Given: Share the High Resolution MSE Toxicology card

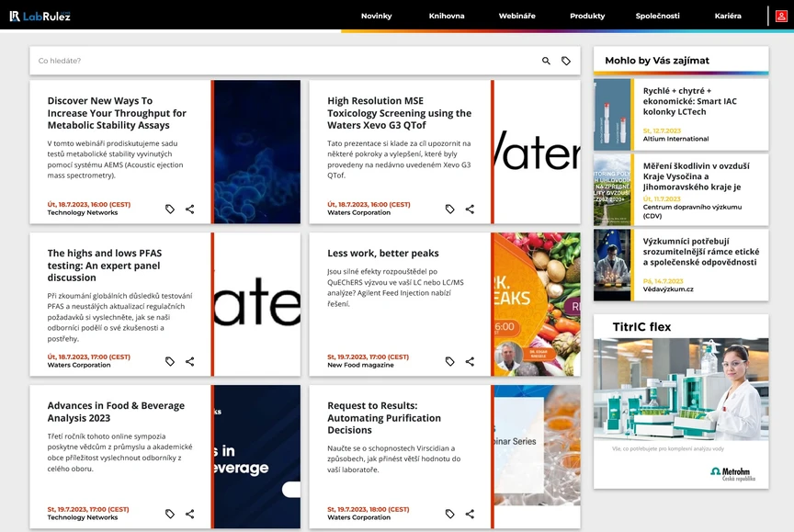Looking at the screenshot, I should click(470, 209).
